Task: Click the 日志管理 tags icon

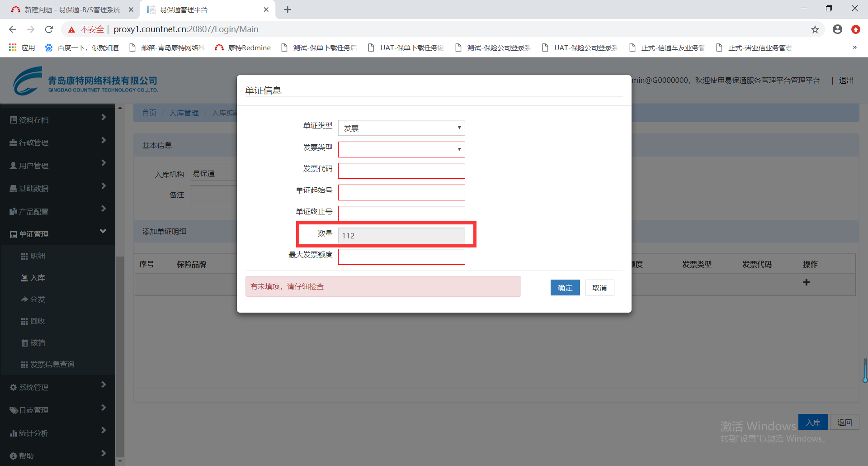Action: 14,410
